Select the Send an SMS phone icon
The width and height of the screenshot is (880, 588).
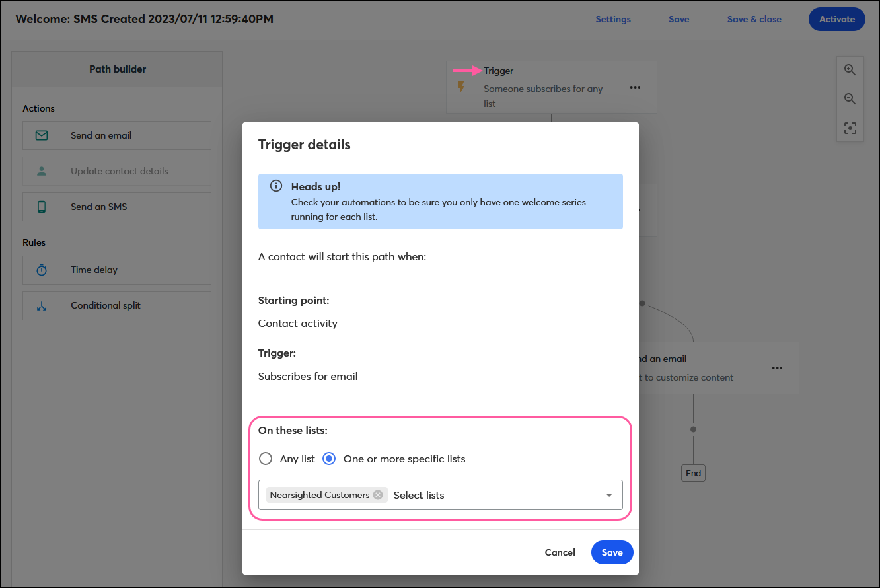42,206
